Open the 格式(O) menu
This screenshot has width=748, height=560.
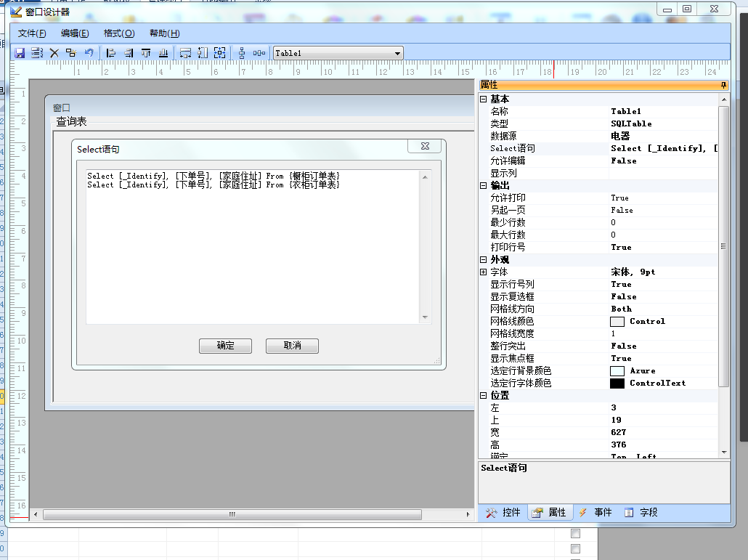(119, 33)
